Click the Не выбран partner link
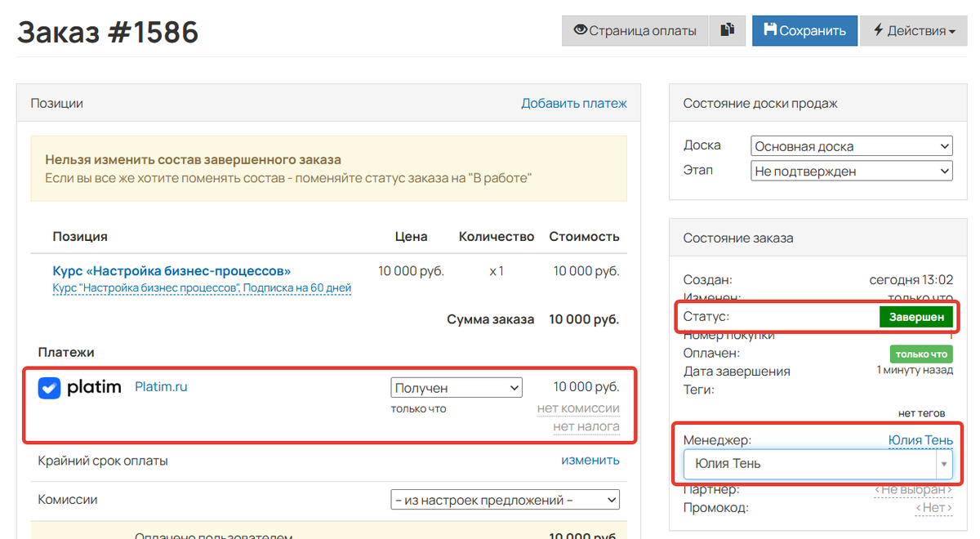This screenshot has width=980, height=539. pyautogui.click(x=914, y=488)
